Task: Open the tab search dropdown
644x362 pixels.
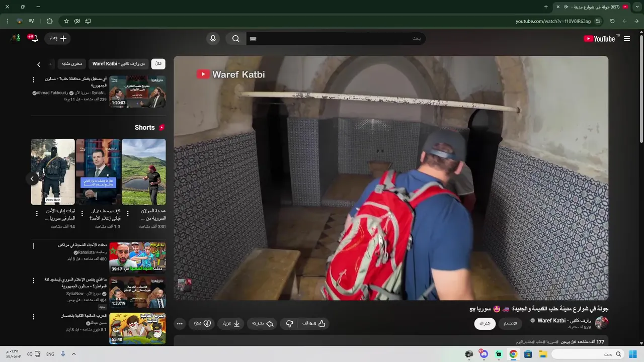Action: pos(637,7)
